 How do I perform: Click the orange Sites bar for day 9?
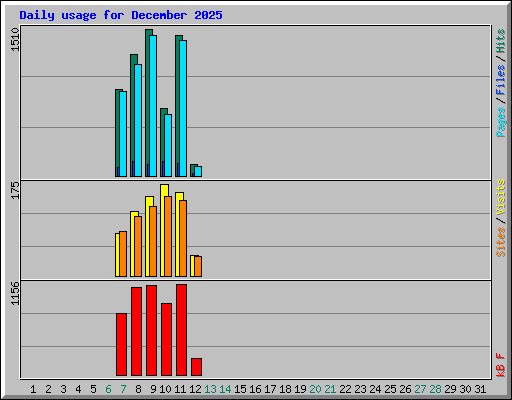tap(153, 241)
